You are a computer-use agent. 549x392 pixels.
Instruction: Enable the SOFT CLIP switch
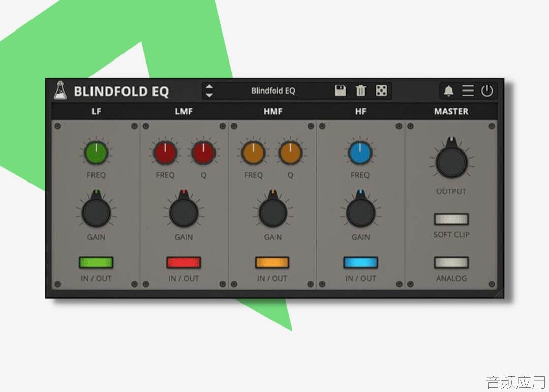(x=451, y=219)
